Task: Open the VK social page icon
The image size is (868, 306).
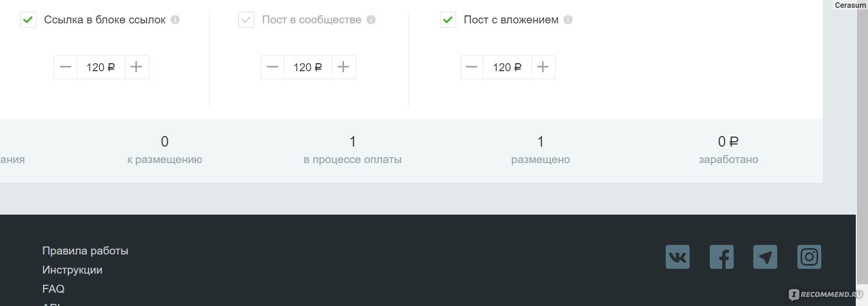Action: [x=677, y=257]
